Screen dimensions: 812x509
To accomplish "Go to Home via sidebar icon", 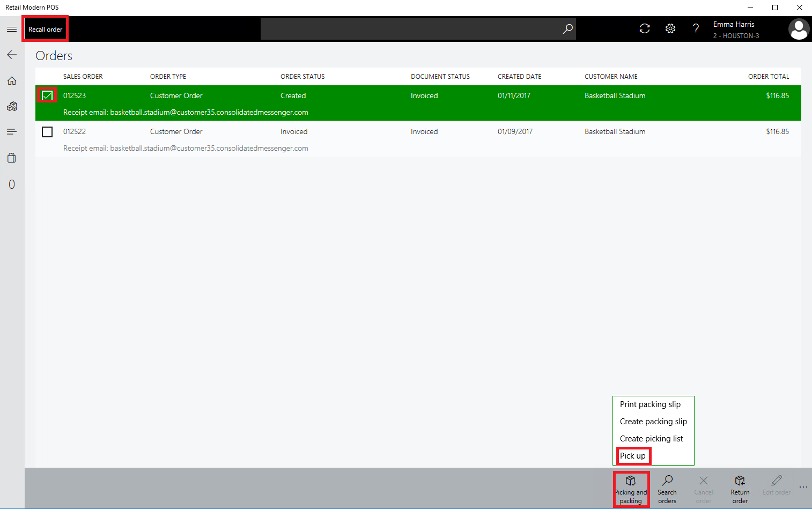I will point(12,81).
